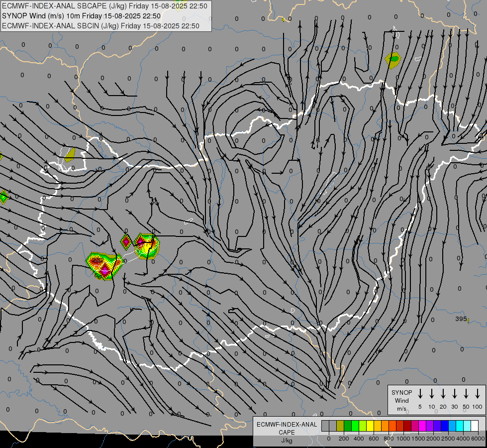This screenshot has width=487, height=448.
Task: Click the 4000 tick label on CAPE scale
Action: coord(463,439)
